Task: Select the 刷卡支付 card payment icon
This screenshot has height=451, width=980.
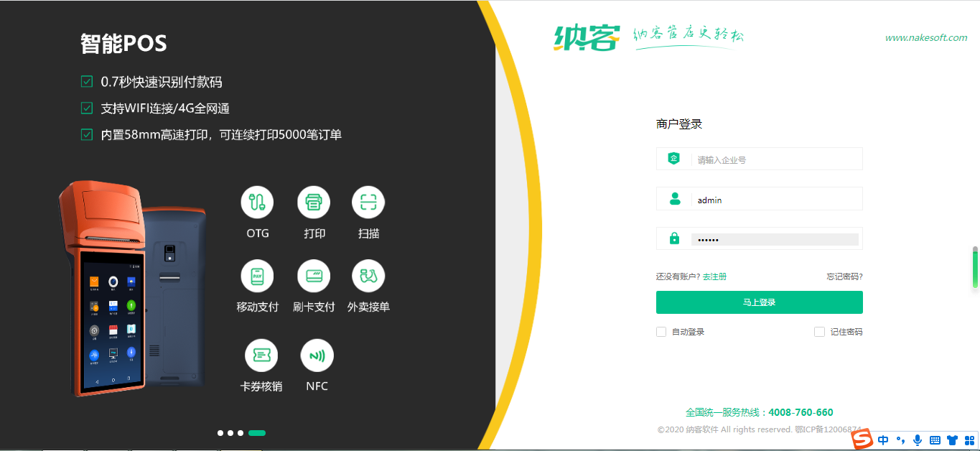Action: 314,276
